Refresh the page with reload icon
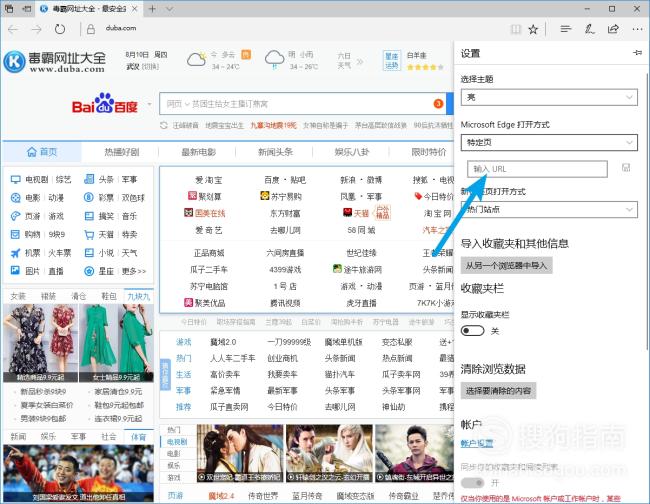Viewport: 650px width, 504px height. [60, 29]
